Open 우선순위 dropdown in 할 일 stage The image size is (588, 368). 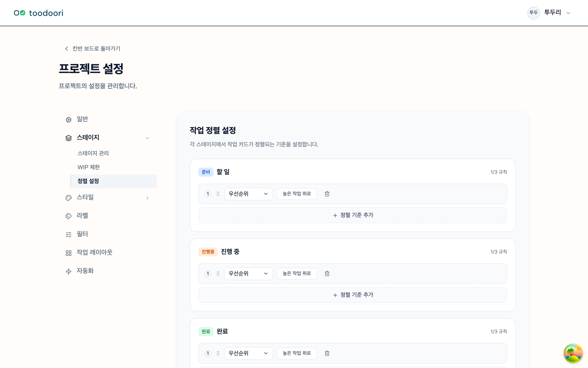click(248, 194)
